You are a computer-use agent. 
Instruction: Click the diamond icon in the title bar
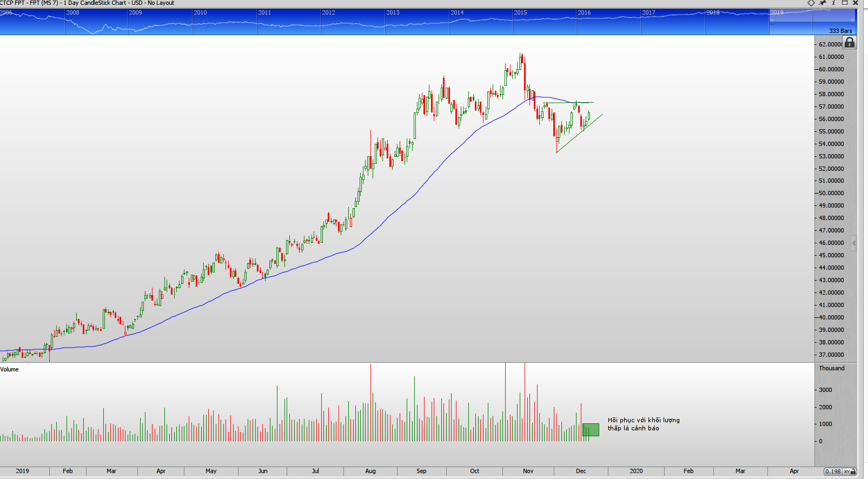(811, 3)
